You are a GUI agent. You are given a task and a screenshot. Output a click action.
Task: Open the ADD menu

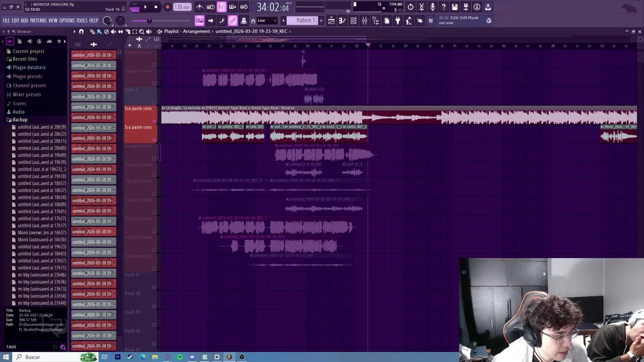pos(24,21)
